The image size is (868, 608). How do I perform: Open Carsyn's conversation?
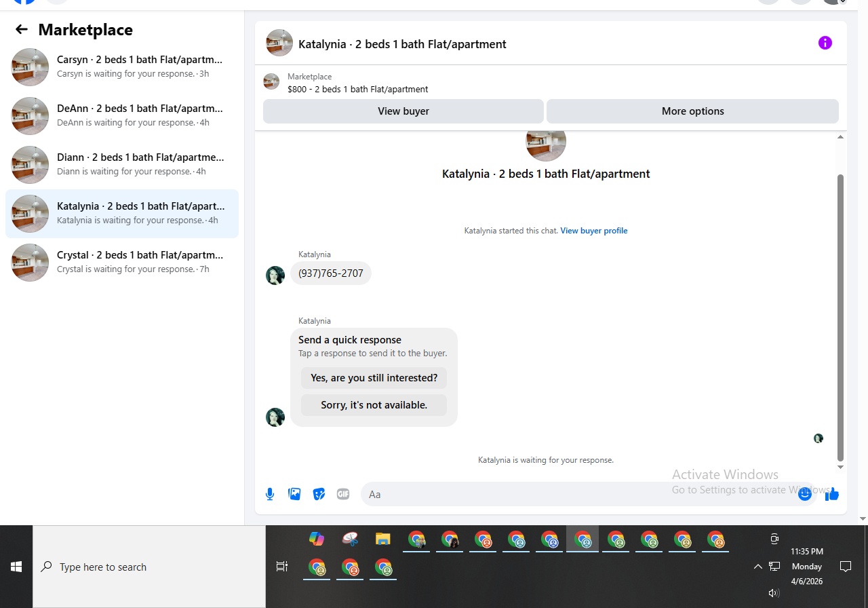click(x=122, y=66)
